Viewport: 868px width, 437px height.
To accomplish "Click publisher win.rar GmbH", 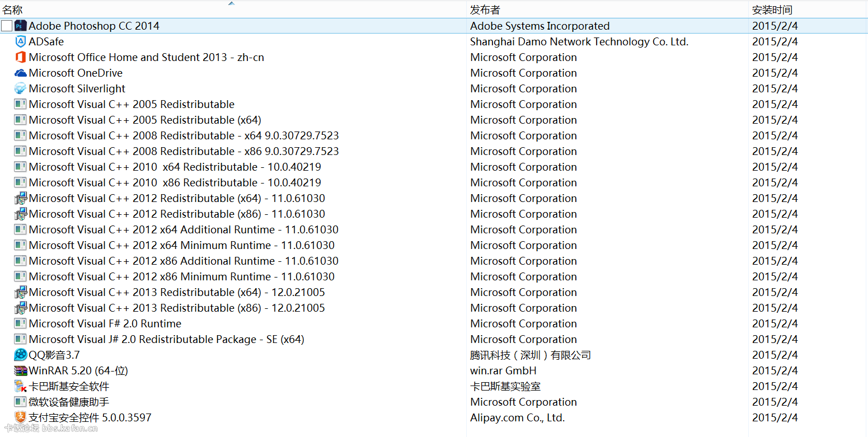I will pyautogui.click(x=503, y=370).
